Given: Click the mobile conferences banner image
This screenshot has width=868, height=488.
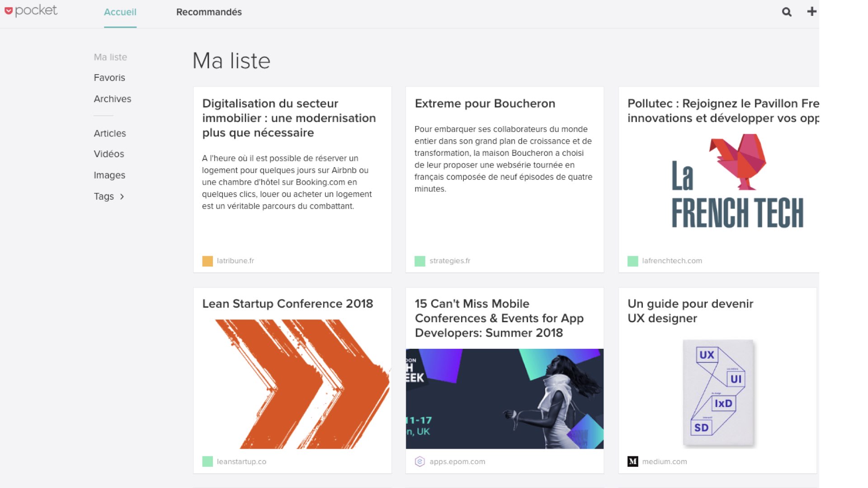Looking at the screenshot, I should 505,399.
